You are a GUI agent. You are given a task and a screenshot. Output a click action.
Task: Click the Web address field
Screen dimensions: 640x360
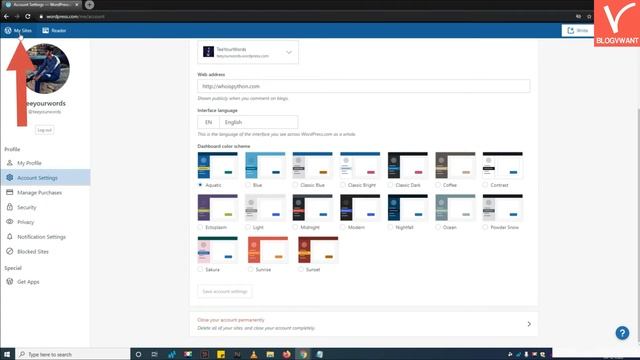click(364, 86)
